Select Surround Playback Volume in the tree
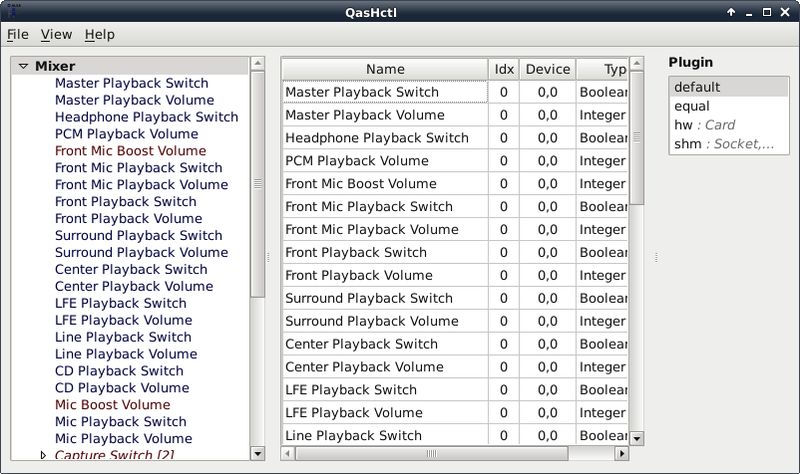 click(x=142, y=252)
